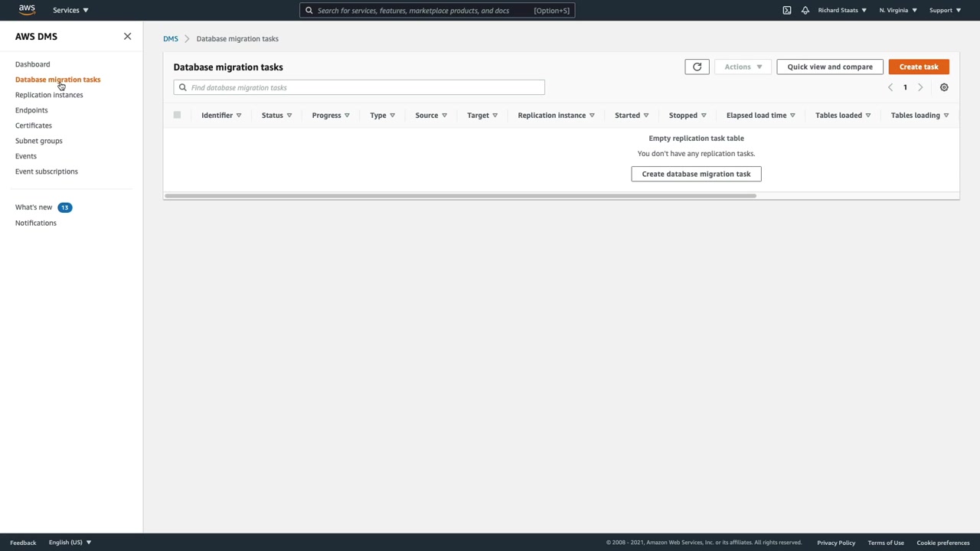Navigate to Certificates

coord(34,126)
